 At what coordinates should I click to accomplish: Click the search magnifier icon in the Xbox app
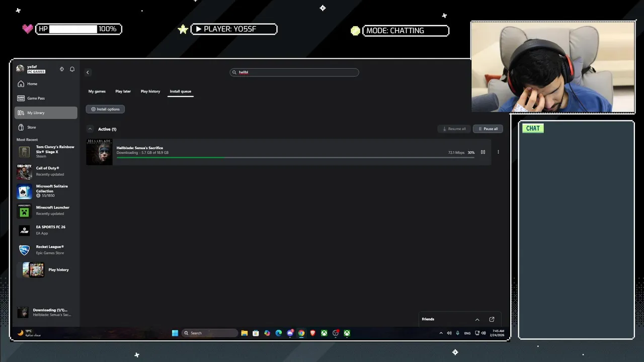tap(234, 72)
